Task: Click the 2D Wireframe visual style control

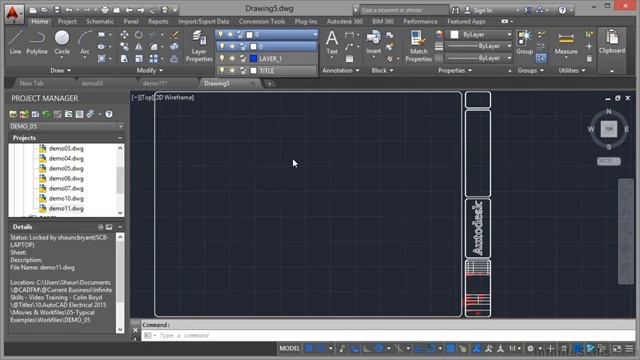Action: click(175, 98)
